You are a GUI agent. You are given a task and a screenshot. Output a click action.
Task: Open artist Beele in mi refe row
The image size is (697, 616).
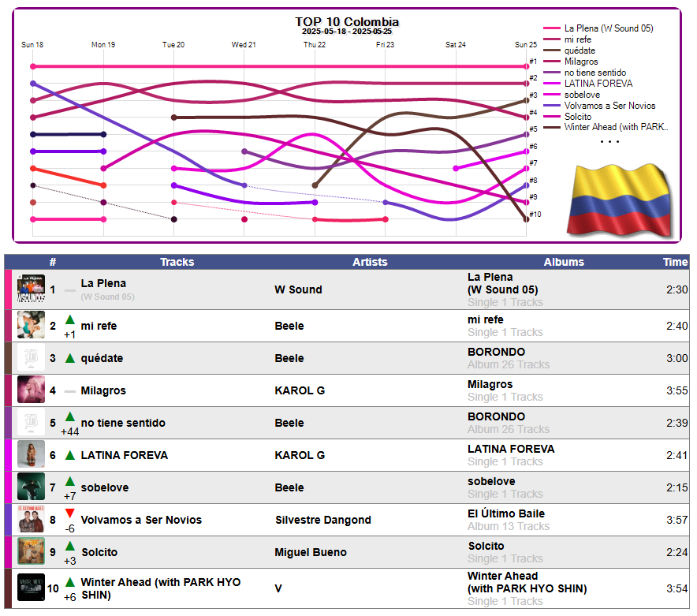tap(289, 326)
